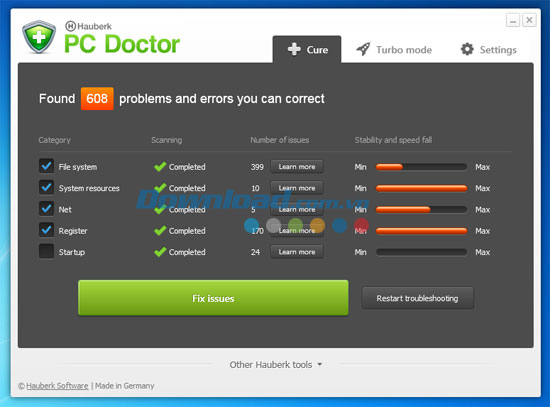This screenshot has width=550, height=407.
Task: Close the PC Doctor window
Action: (x=529, y=20)
